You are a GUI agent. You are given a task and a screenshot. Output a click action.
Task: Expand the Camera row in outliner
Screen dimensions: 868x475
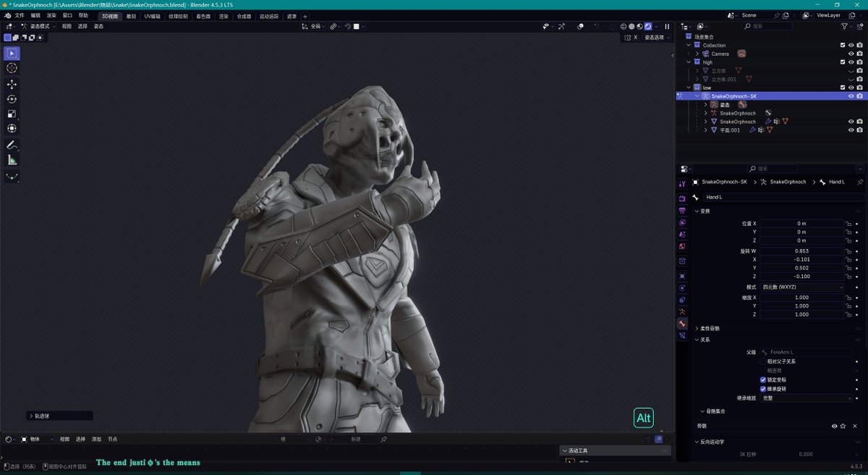[x=697, y=54]
